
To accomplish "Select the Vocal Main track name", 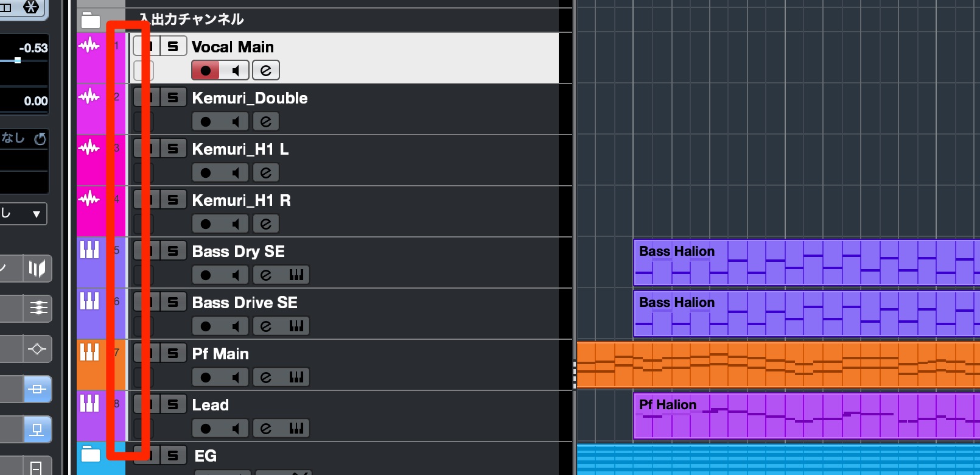I will [233, 47].
